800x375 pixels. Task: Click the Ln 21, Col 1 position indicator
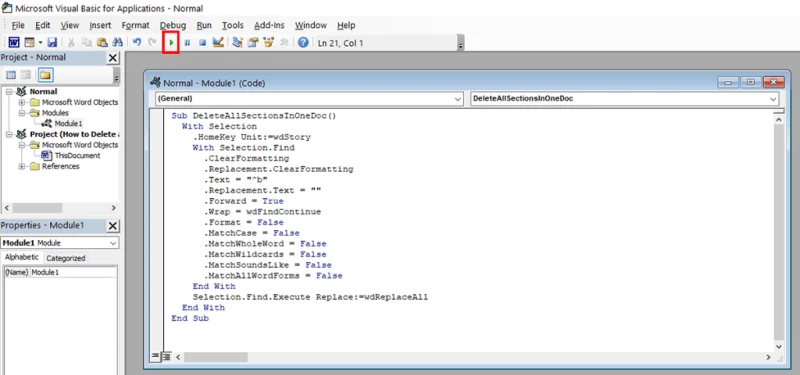(340, 43)
